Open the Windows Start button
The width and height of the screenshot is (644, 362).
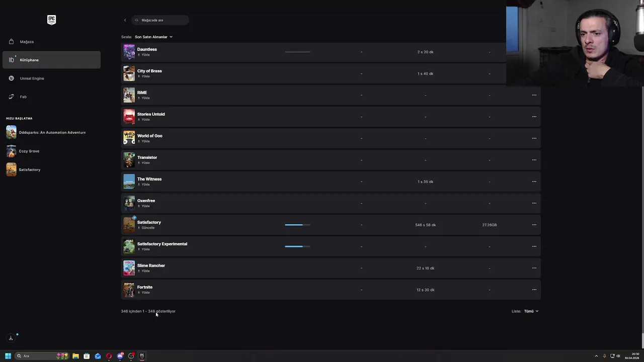tap(8, 356)
